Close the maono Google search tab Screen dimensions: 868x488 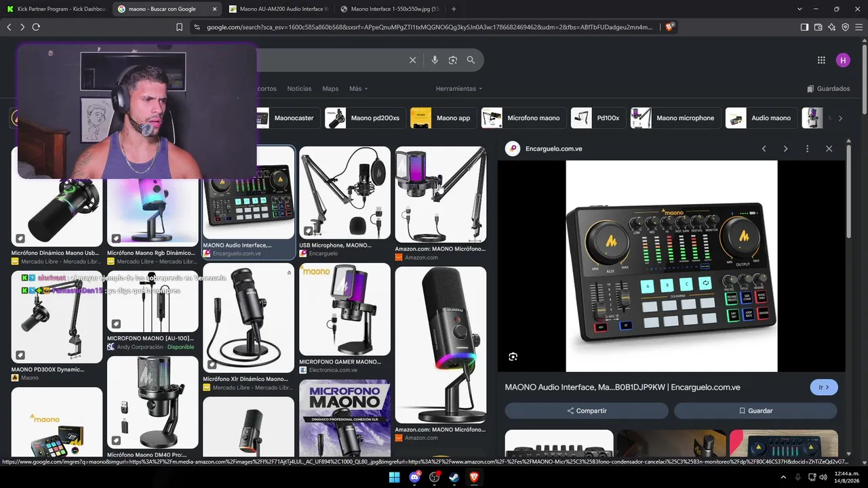215,9
